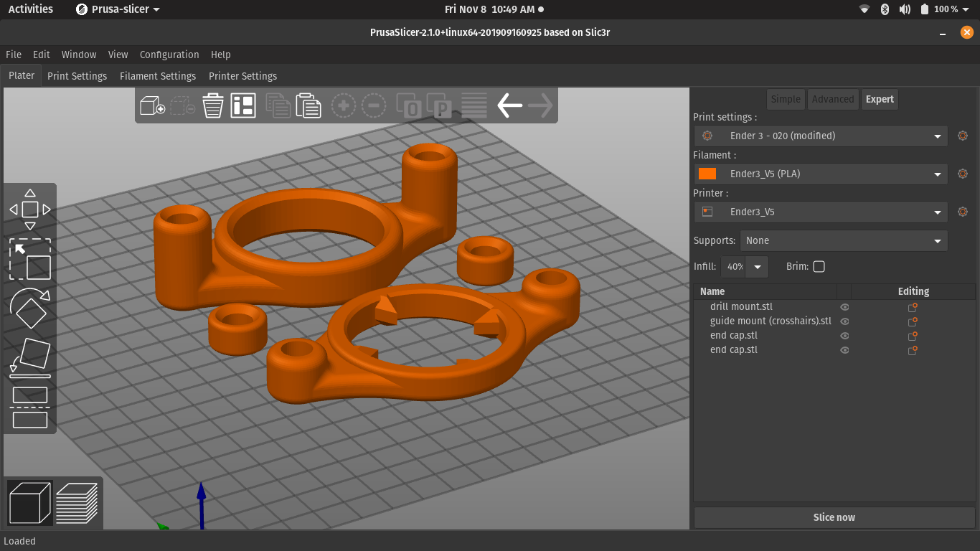
Task: Toggle visibility eye of drill mount.stl
Action: (x=844, y=307)
